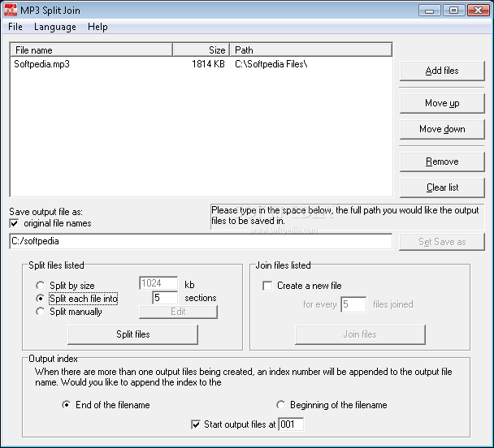
Task: Click the disabled Join files button
Action: 360,334
